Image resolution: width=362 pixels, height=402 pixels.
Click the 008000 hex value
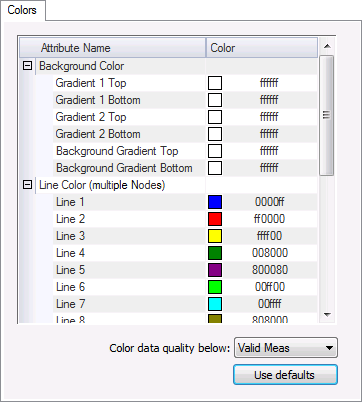click(270, 253)
